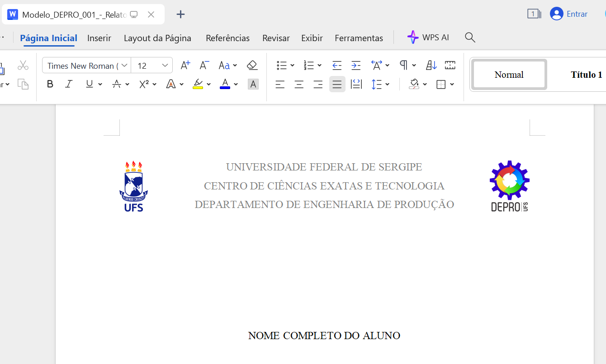This screenshot has height=364, width=606.
Task: Click the Asian layout character scaling icon
Action: pos(377,66)
